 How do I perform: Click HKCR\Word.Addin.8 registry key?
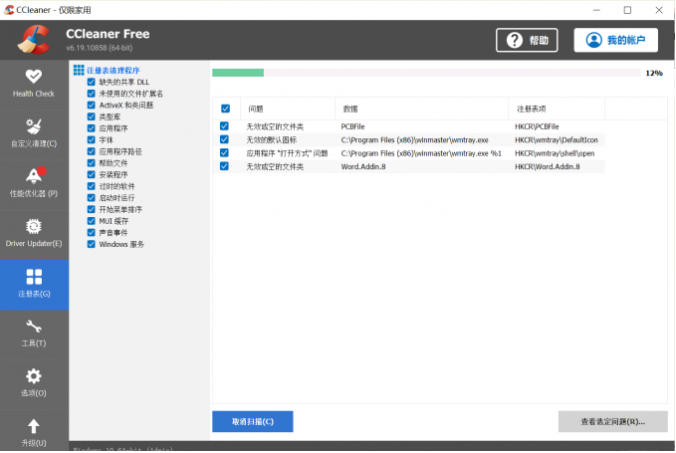point(547,167)
